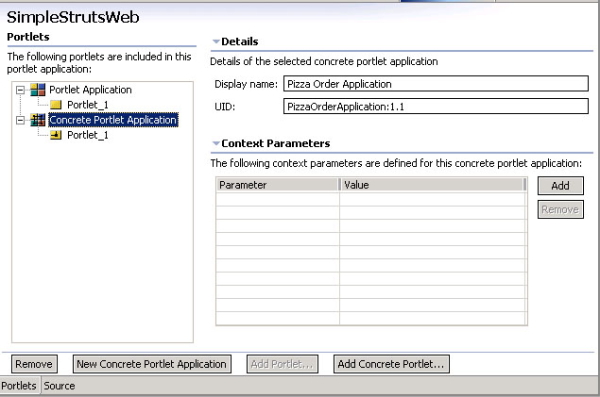Click the icon of Portlet_1 under Concrete Portlet Application

pos(56,135)
